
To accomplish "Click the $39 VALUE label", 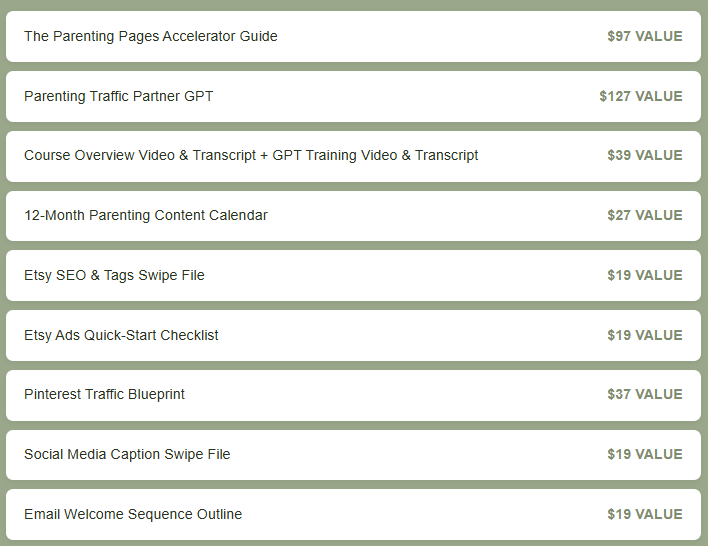I will click(x=645, y=155).
